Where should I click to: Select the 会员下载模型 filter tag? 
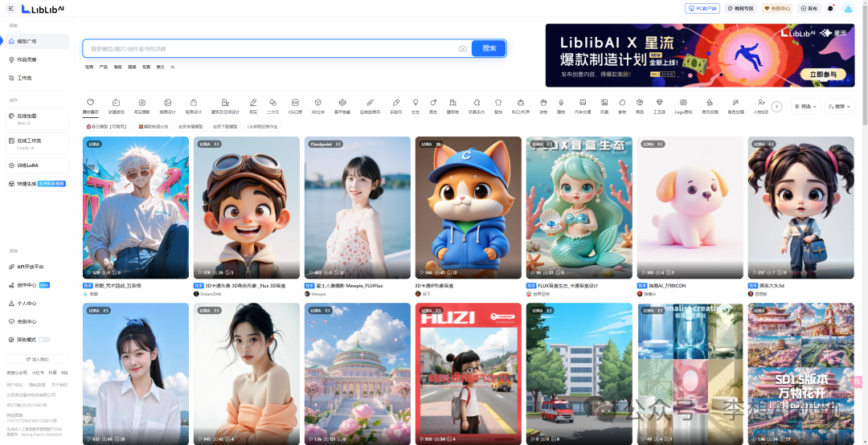coord(225,127)
